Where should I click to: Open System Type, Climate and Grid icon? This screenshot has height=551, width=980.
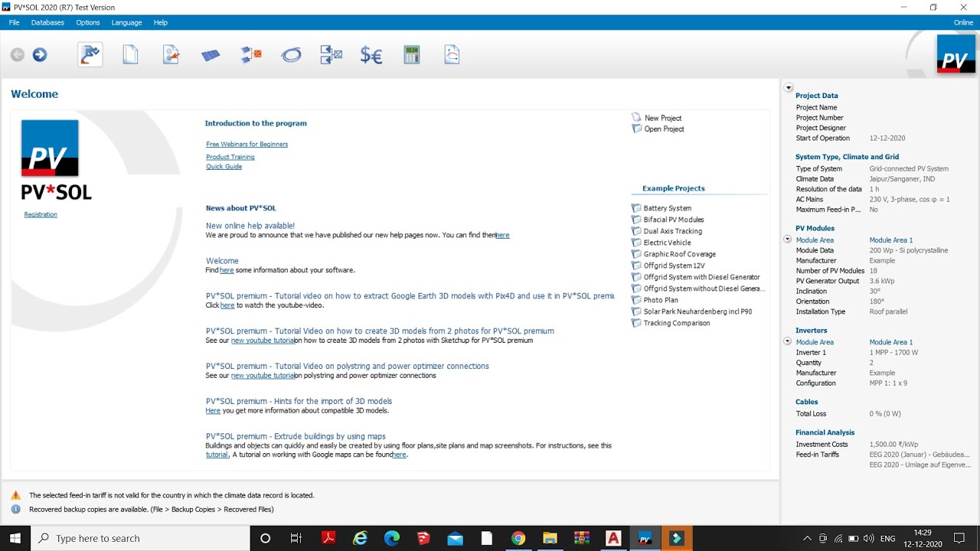tap(171, 54)
